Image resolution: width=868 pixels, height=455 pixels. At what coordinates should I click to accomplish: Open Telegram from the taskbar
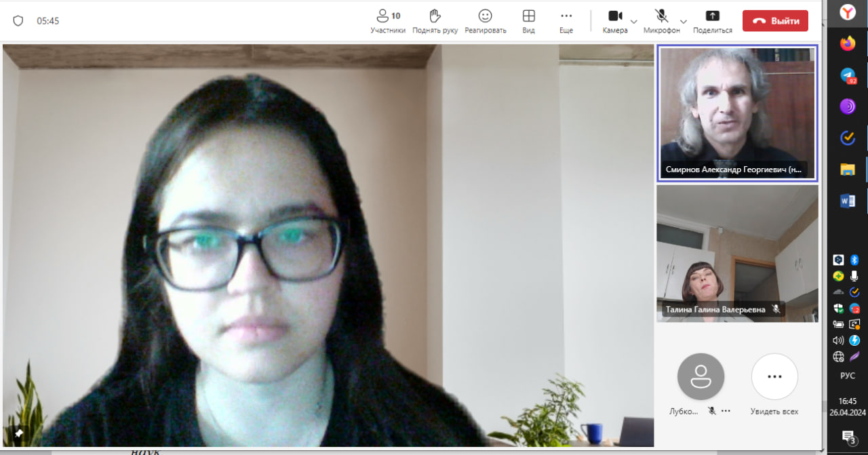tap(848, 76)
